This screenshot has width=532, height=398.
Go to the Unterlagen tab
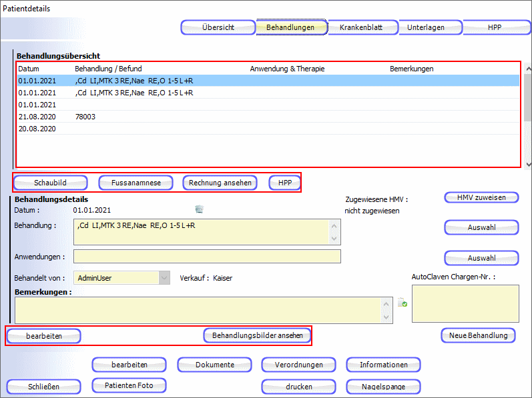[430, 28]
